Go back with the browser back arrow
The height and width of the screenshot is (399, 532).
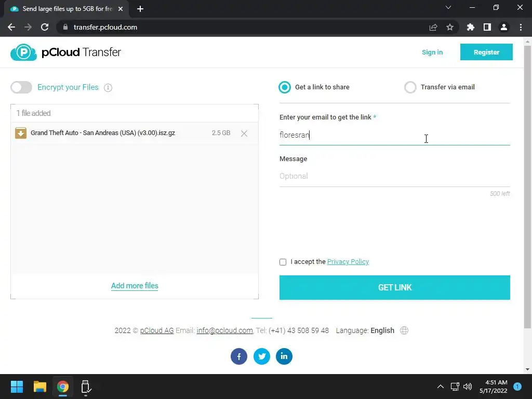click(x=11, y=27)
